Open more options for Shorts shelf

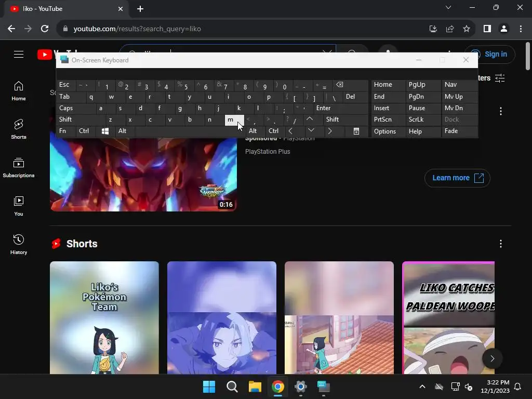pos(501,244)
